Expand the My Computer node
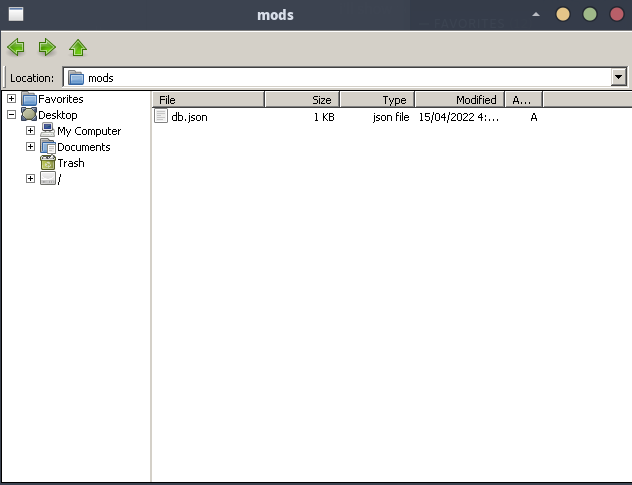Viewport: 632px width, 485px height. [30, 131]
